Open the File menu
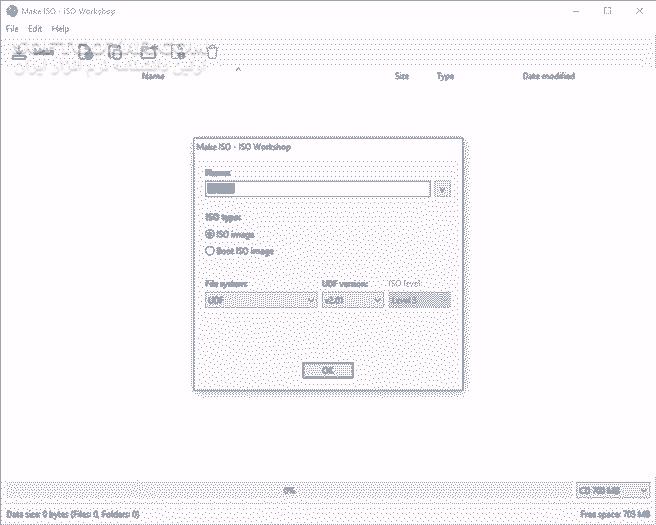 pyautogui.click(x=12, y=29)
